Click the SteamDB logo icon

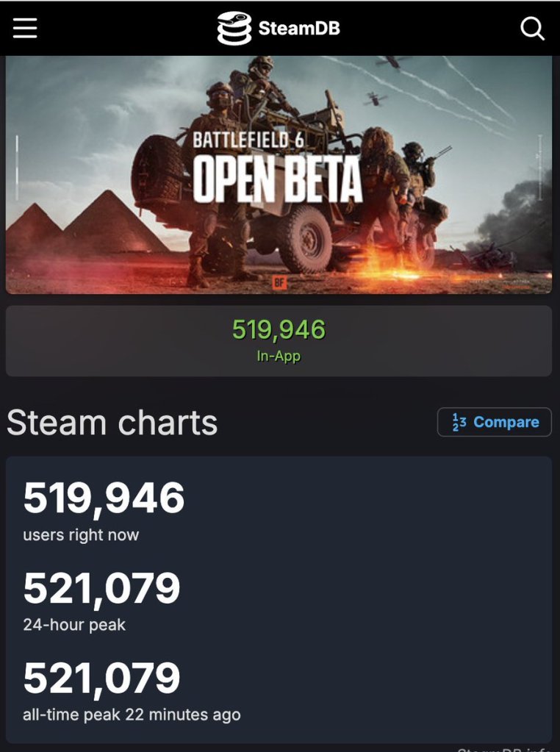234,29
